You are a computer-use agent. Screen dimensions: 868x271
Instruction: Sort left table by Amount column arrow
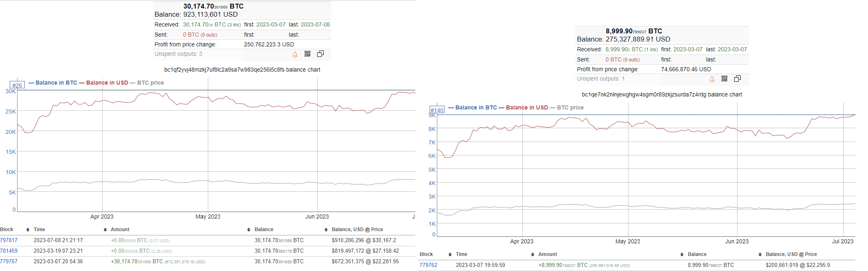[x=249, y=230]
